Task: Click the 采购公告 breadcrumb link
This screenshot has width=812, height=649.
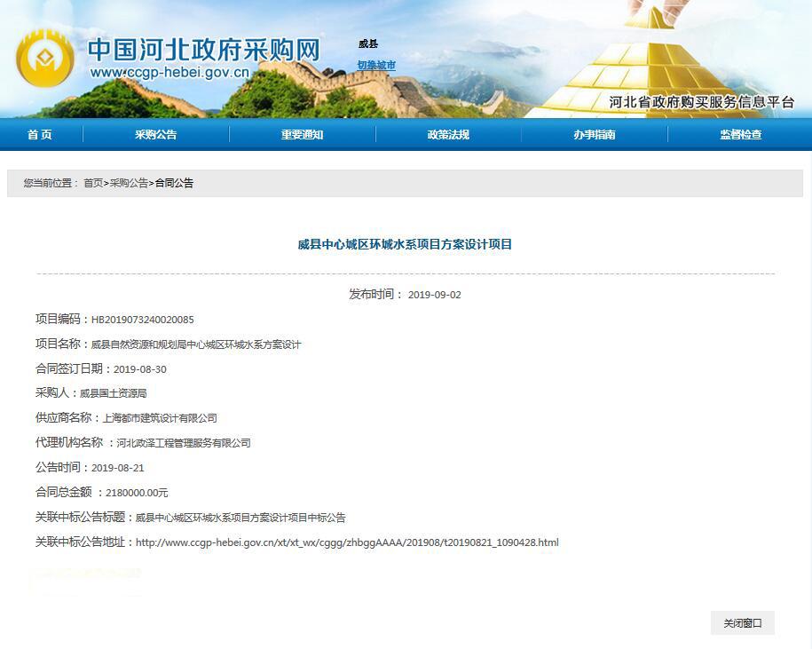Action: pyautogui.click(x=129, y=183)
